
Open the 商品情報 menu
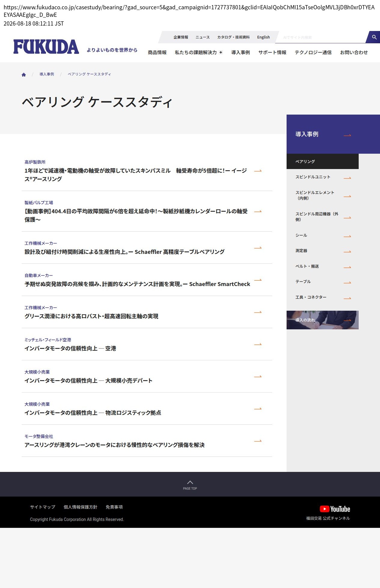(157, 52)
